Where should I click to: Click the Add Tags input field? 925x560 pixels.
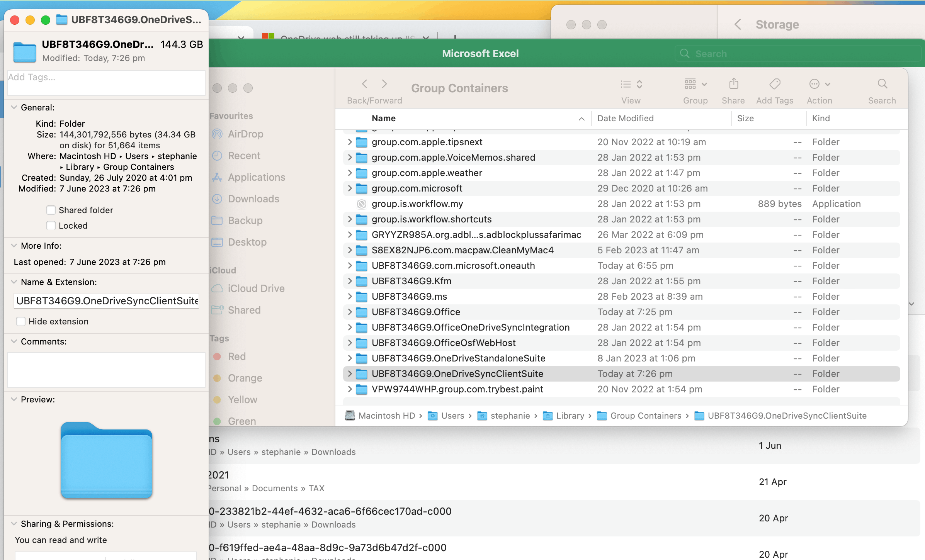[x=106, y=82]
